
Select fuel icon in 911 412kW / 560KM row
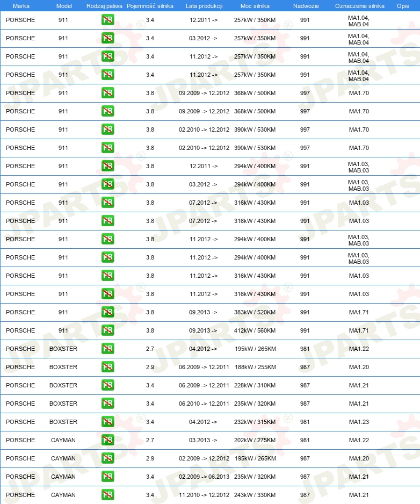tap(107, 330)
